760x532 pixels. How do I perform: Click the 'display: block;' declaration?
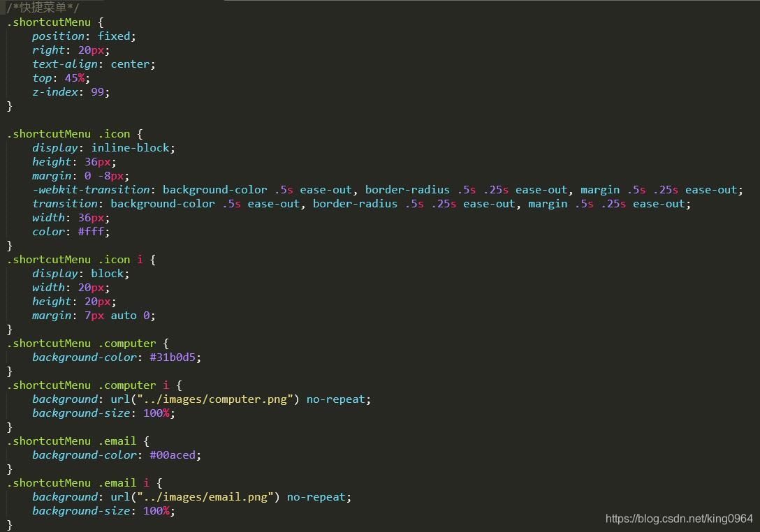coord(81,274)
